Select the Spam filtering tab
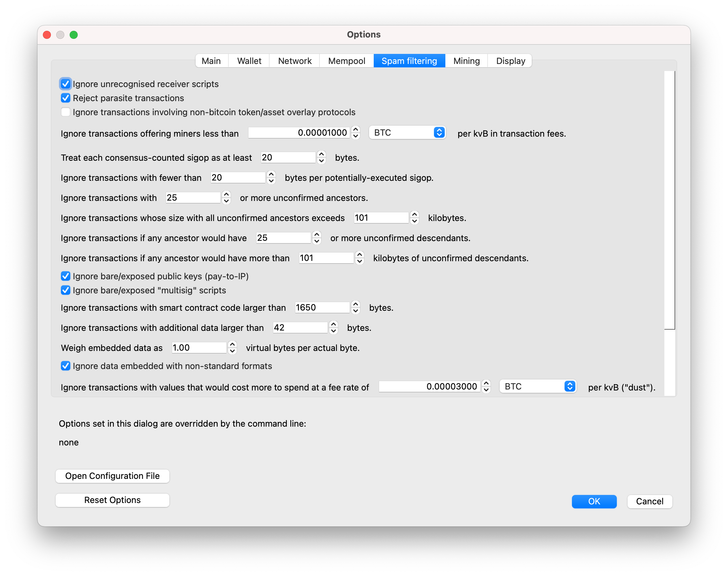This screenshot has height=576, width=728. [x=409, y=61]
